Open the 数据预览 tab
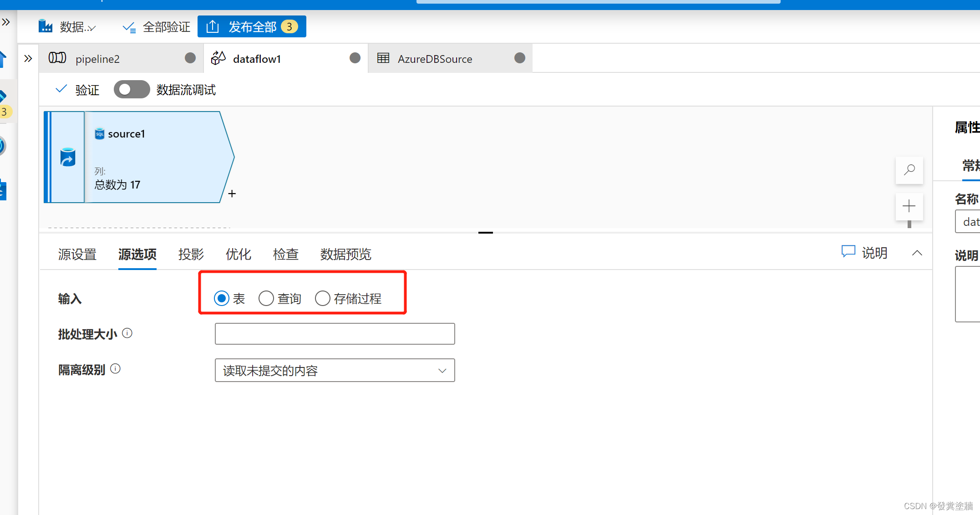 click(x=345, y=254)
